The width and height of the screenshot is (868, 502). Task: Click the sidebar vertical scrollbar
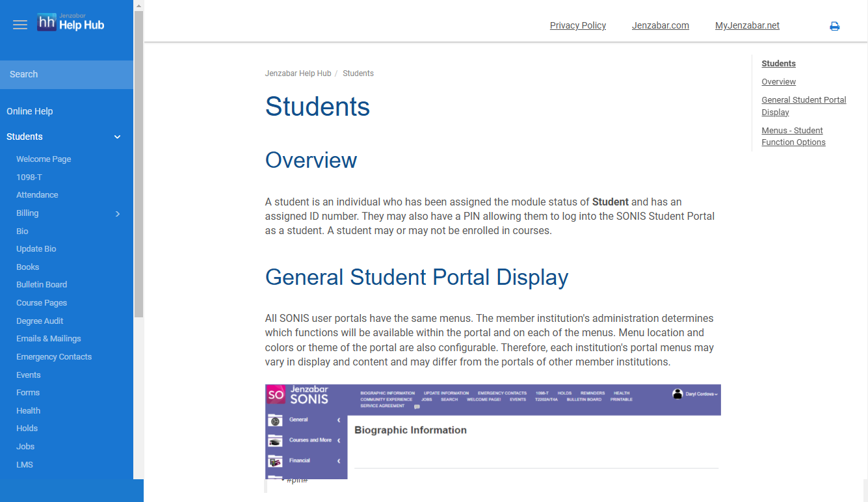[x=138, y=163]
